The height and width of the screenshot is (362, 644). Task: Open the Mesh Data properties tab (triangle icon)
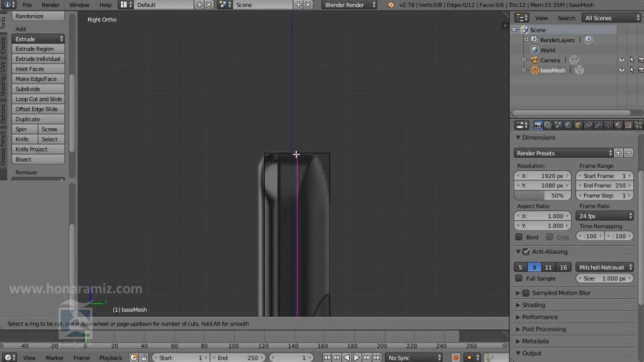pyautogui.click(x=608, y=125)
